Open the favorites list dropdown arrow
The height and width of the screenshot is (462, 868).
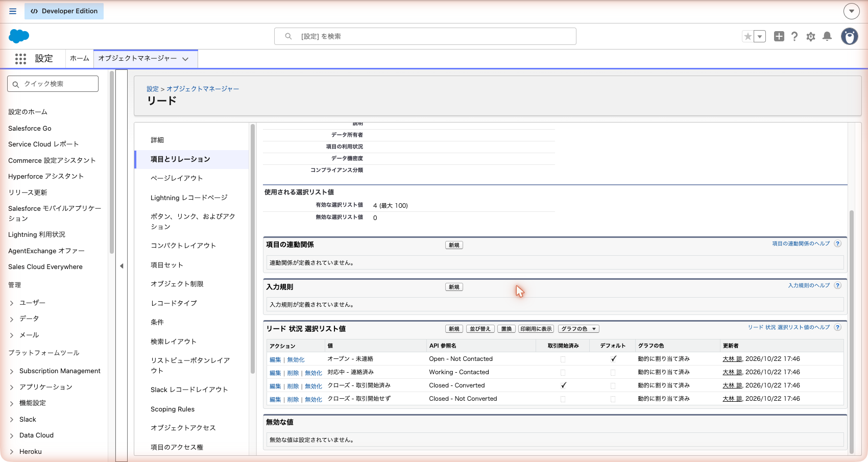click(760, 36)
